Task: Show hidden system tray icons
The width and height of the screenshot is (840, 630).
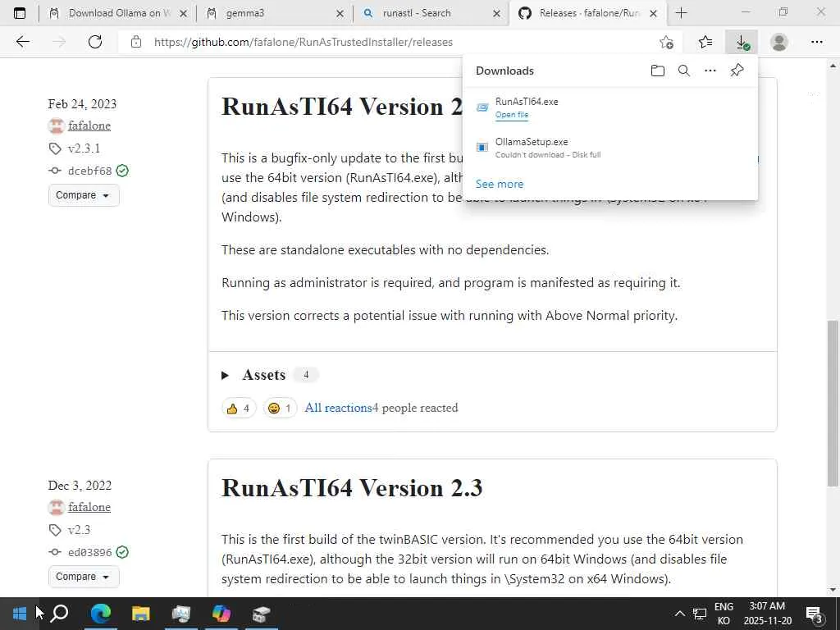Action: coord(679,614)
